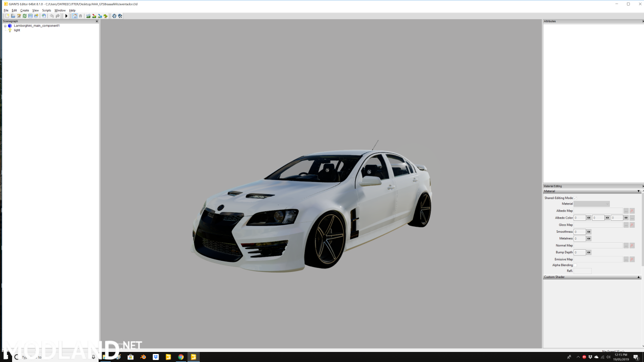Click the Open file folder icon
Image resolution: width=644 pixels, height=362 pixels.
(13, 16)
